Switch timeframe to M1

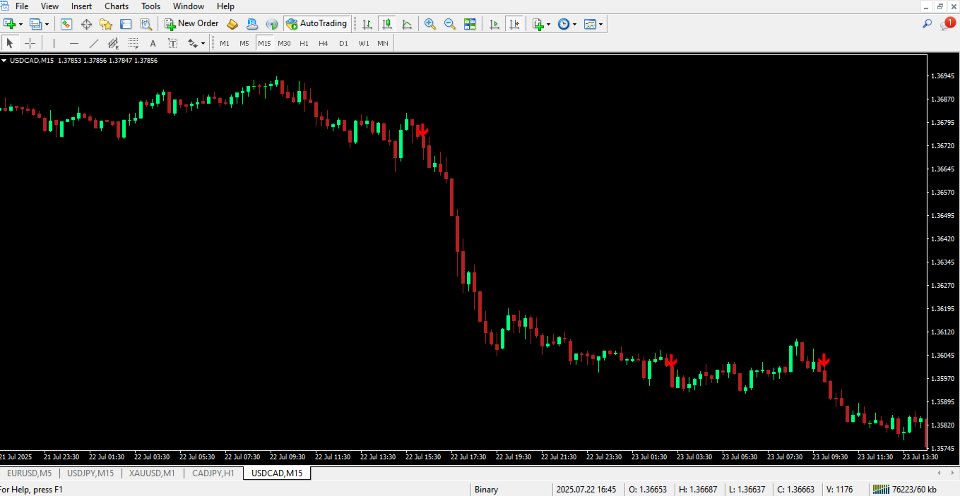point(224,43)
